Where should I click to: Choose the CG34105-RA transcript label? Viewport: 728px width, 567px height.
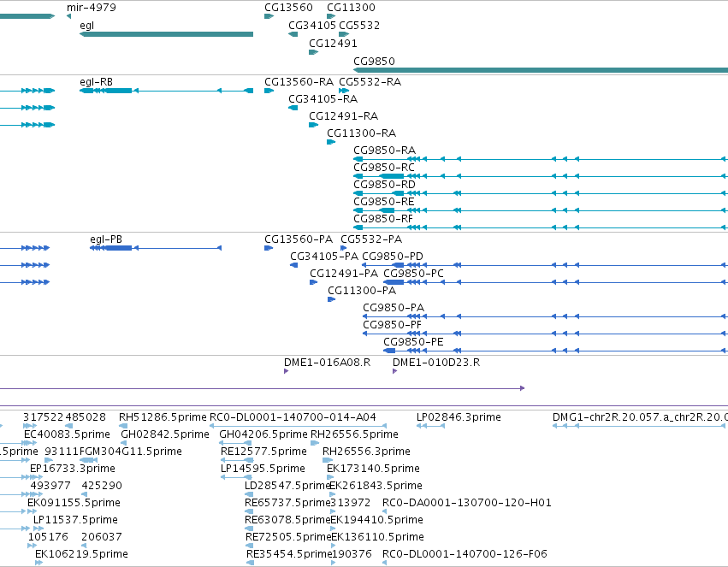pyautogui.click(x=323, y=99)
